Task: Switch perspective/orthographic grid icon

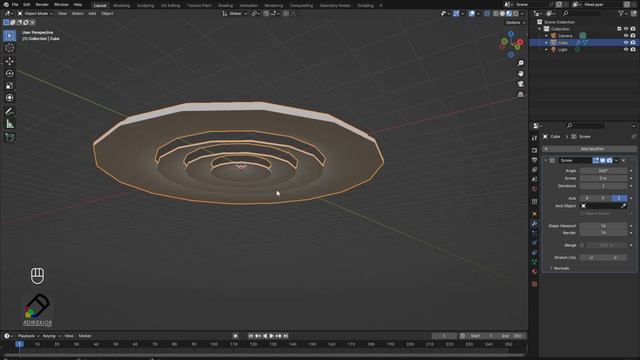Action: pos(520,94)
